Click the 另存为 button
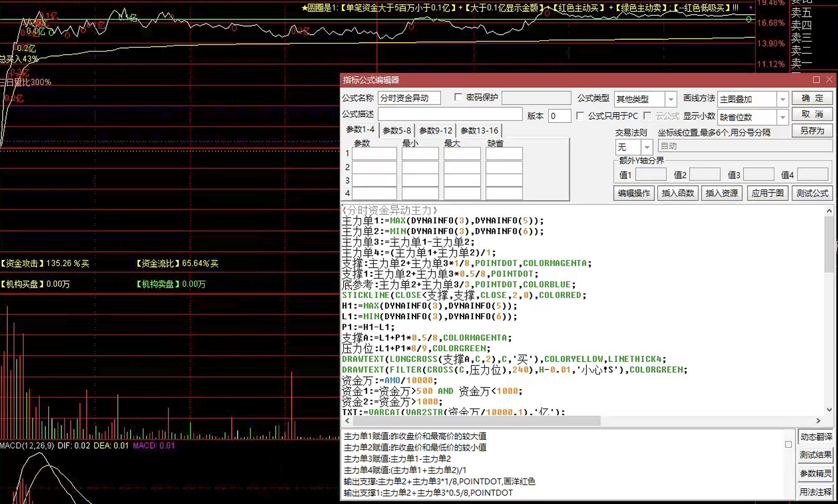 click(x=812, y=131)
